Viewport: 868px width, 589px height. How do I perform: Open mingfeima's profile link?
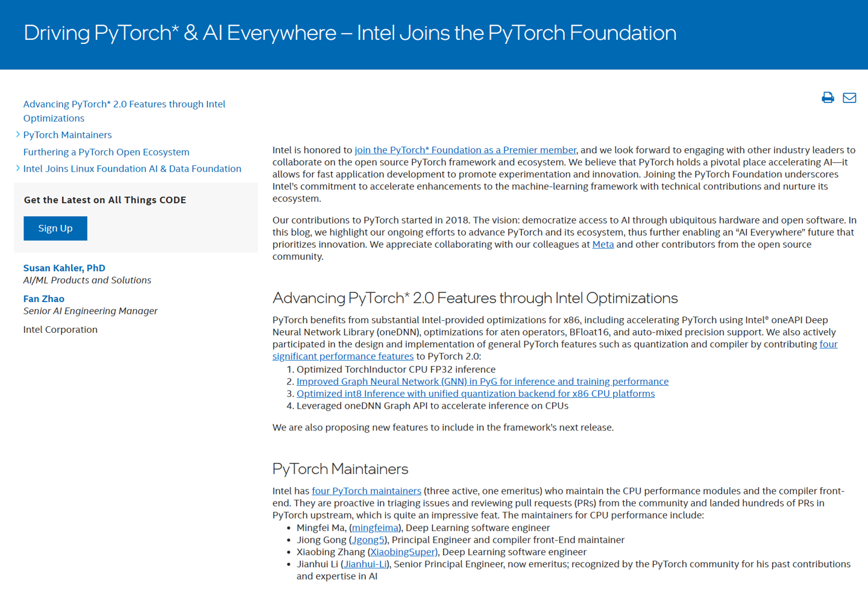click(x=375, y=527)
